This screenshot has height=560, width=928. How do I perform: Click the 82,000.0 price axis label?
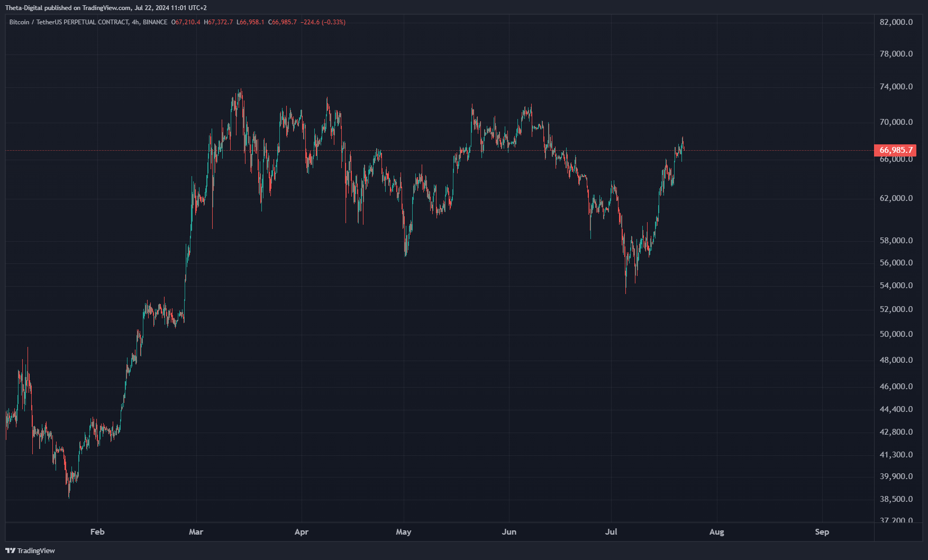click(896, 22)
